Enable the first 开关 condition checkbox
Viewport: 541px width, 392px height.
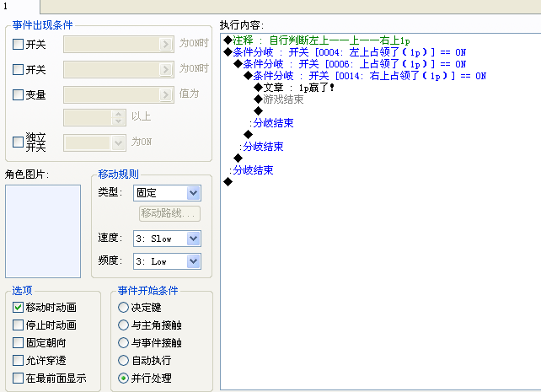click(18, 44)
